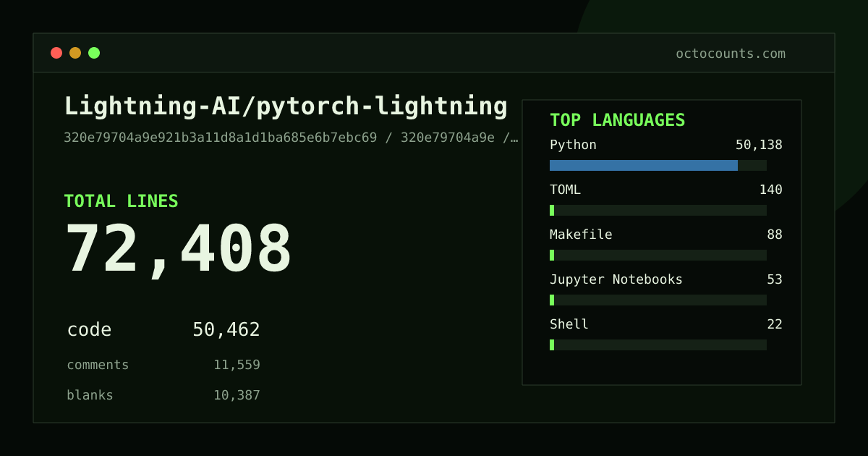
Task: Click the Shell language label
Action: coord(569,324)
